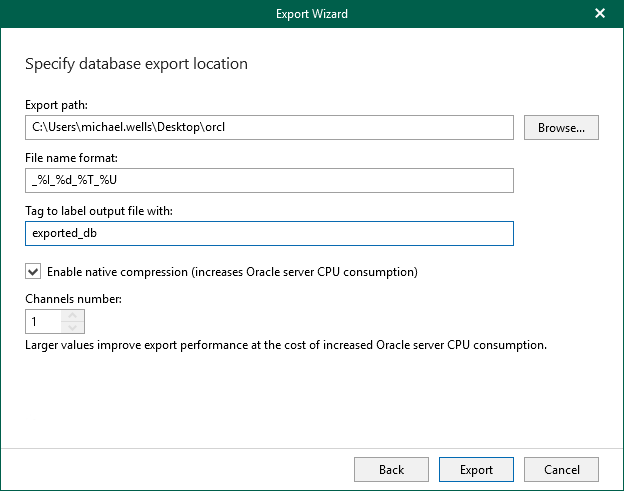Click the 'Larger values improve export performance' hint
Screen dimensions: 624x491
pyautogui.click(x=285, y=345)
